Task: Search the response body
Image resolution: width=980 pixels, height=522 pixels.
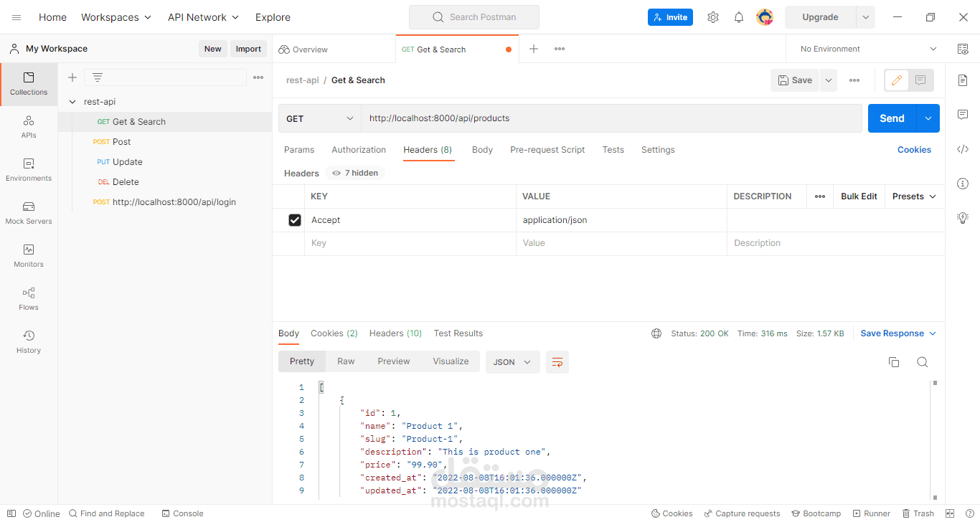Action: (923, 362)
